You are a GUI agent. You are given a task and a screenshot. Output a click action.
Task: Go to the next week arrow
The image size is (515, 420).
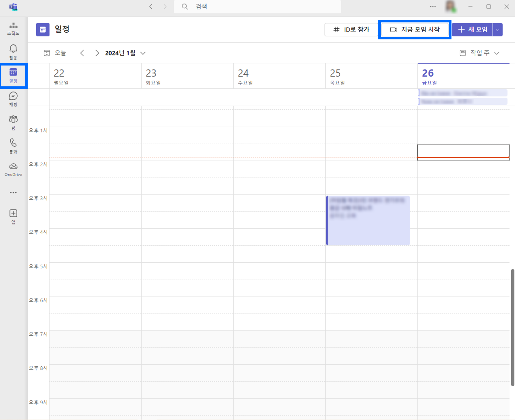[97, 53]
